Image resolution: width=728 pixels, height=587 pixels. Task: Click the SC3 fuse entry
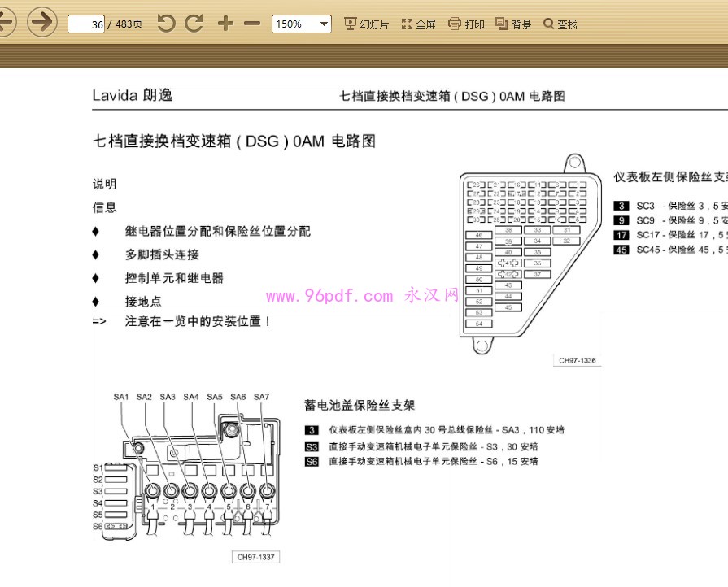click(671, 206)
